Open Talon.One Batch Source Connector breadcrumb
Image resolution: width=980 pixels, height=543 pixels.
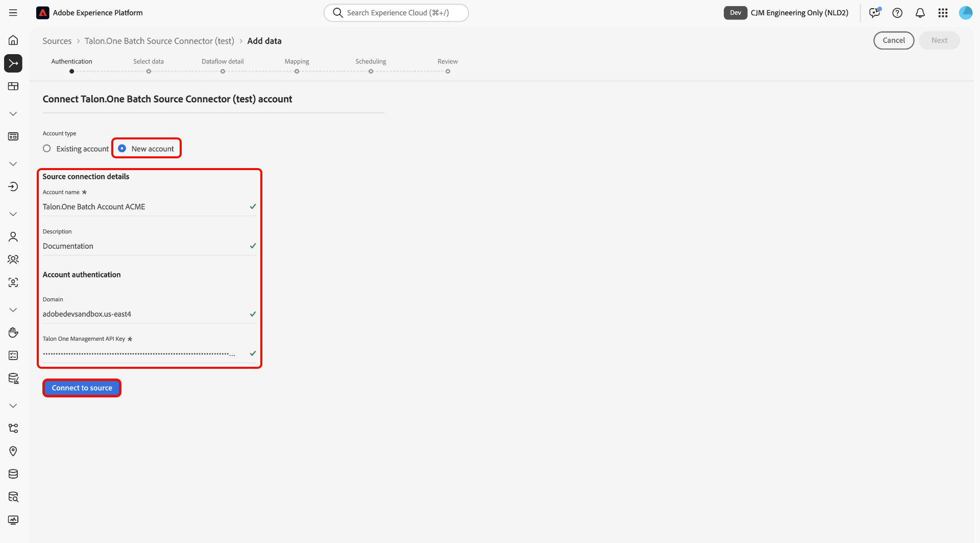click(159, 41)
